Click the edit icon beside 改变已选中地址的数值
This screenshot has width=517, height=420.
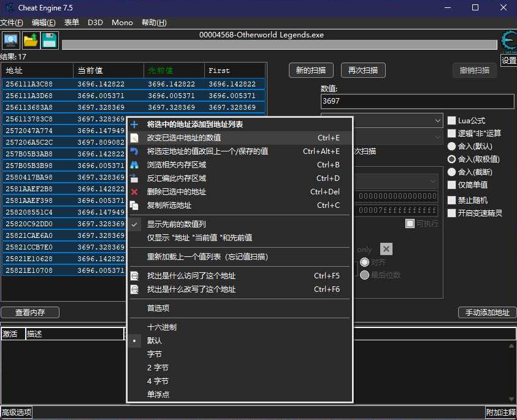(x=134, y=138)
